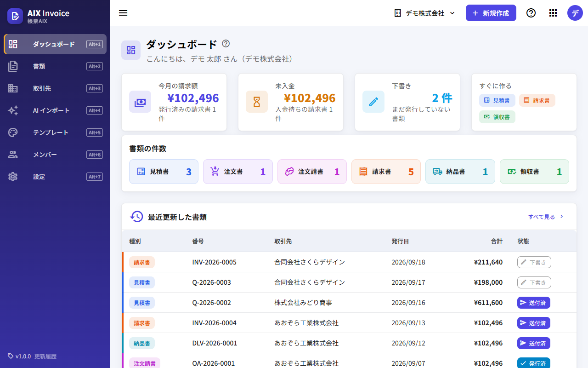Toggle the hamburger menu to collapse sidebar
The image size is (588, 368).
click(x=123, y=13)
